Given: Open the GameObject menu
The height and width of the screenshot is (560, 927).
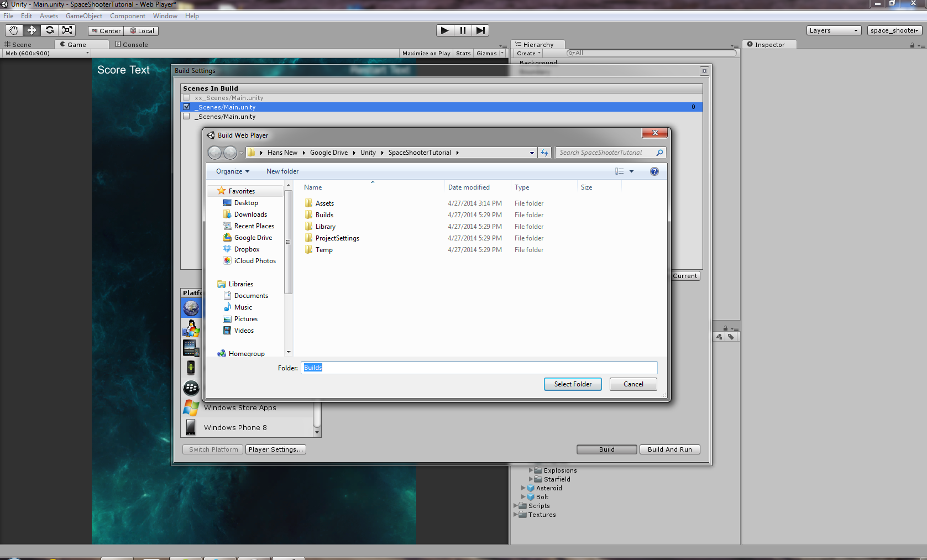Looking at the screenshot, I should click(83, 16).
